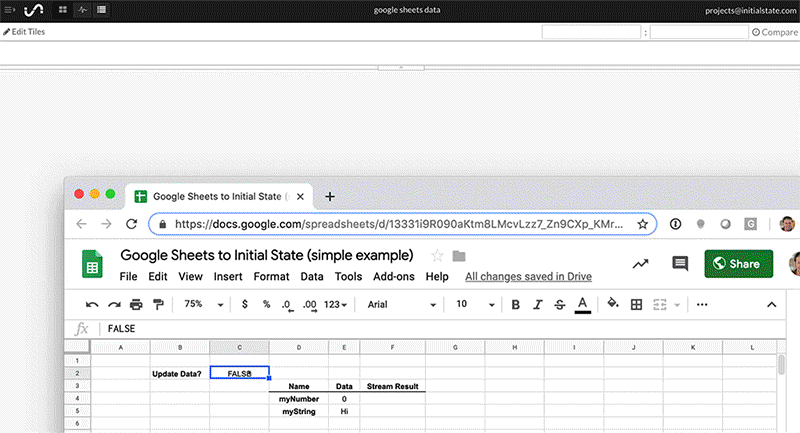
Task: Open the Insert menu
Action: click(228, 276)
